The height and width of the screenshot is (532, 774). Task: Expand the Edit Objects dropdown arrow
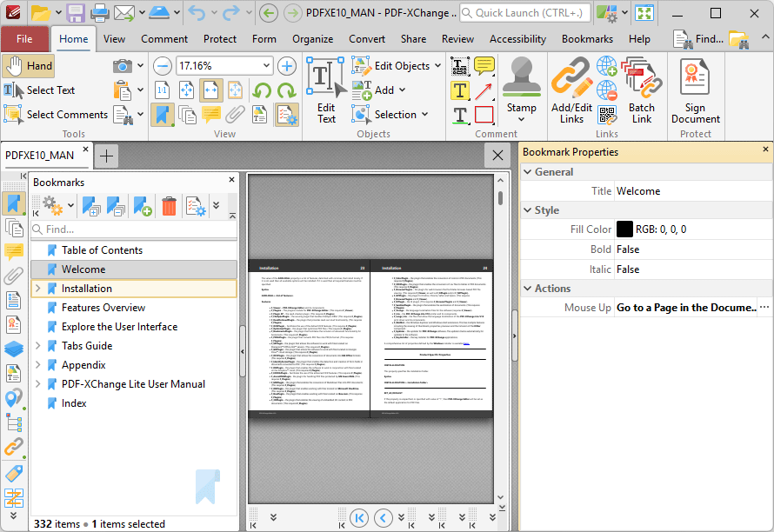(x=437, y=66)
